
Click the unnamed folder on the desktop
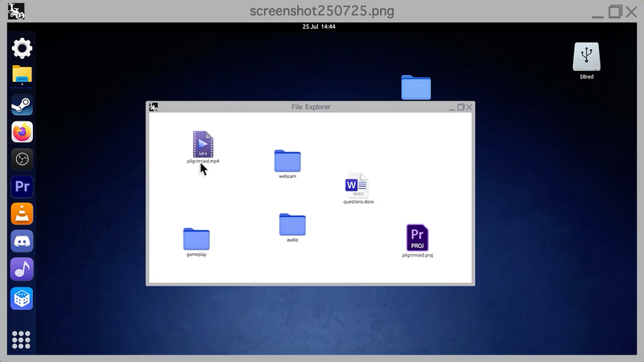click(x=416, y=88)
